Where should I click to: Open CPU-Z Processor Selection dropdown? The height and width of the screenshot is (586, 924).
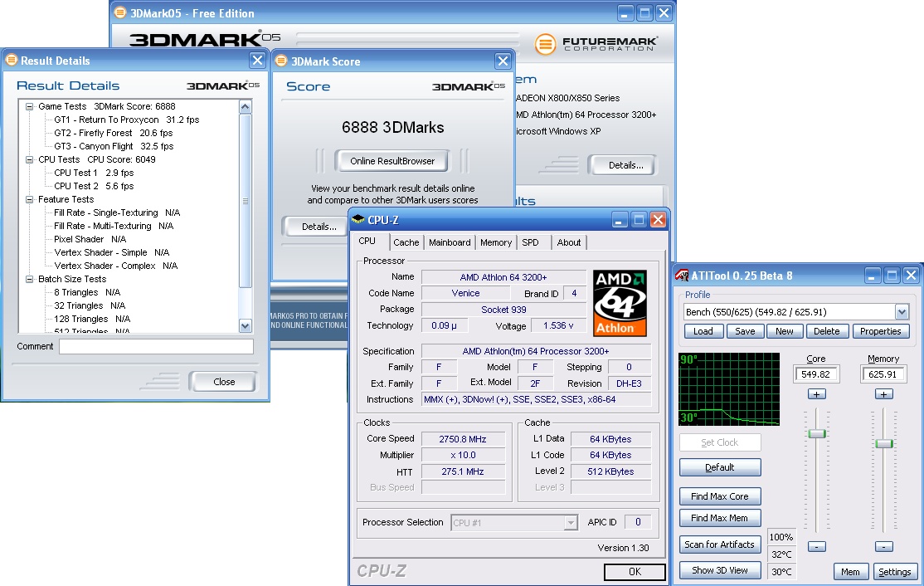tap(571, 523)
